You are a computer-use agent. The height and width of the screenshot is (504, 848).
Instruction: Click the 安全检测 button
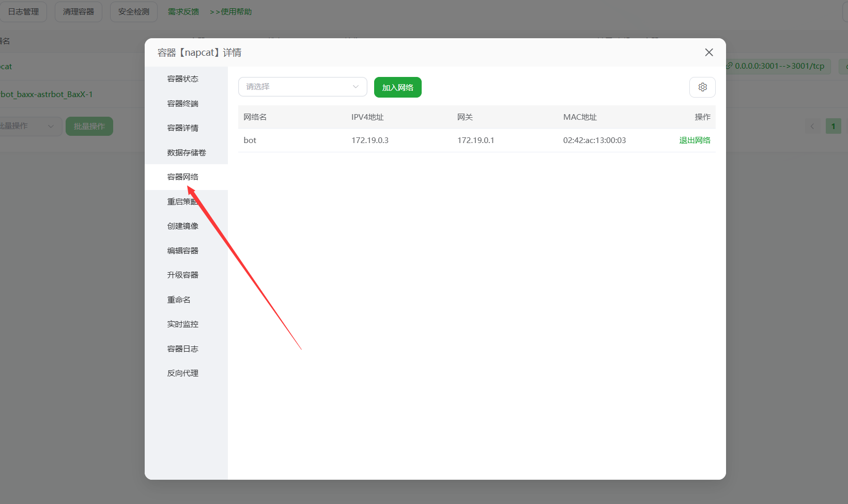pos(133,12)
